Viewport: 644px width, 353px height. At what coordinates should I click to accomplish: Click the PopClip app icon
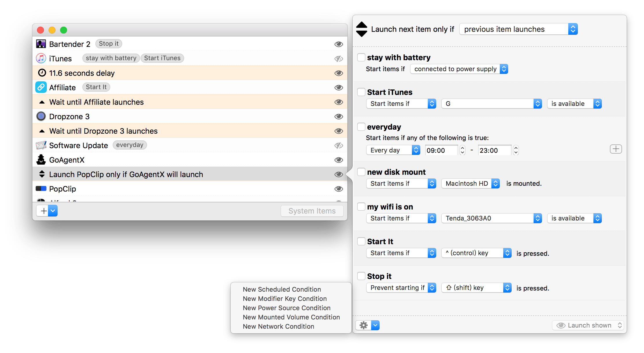[x=41, y=189]
